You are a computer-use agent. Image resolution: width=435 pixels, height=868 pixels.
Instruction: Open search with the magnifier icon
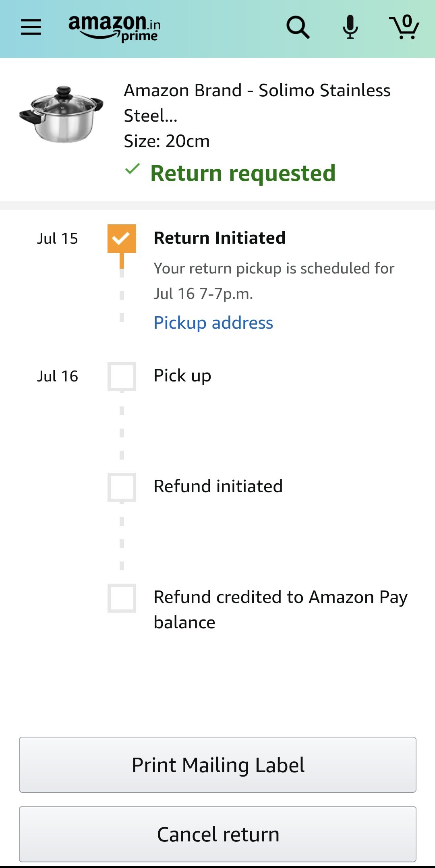pyautogui.click(x=298, y=27)
